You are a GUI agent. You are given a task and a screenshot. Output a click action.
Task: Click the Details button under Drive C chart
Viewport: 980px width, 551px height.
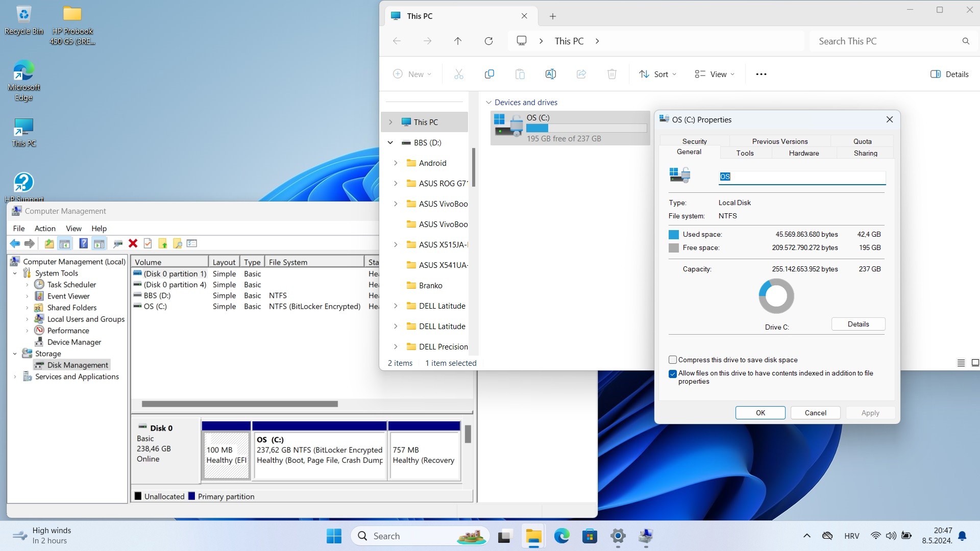point(859,324)
